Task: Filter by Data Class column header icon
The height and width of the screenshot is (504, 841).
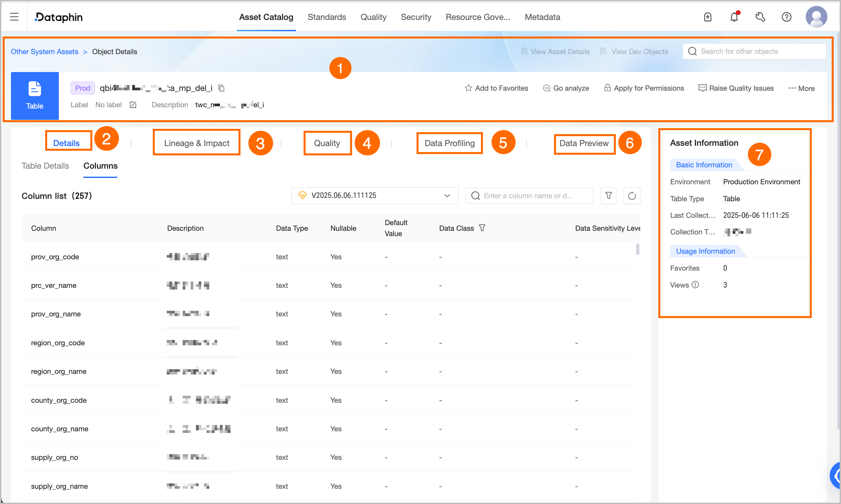Action: [482, 228]
